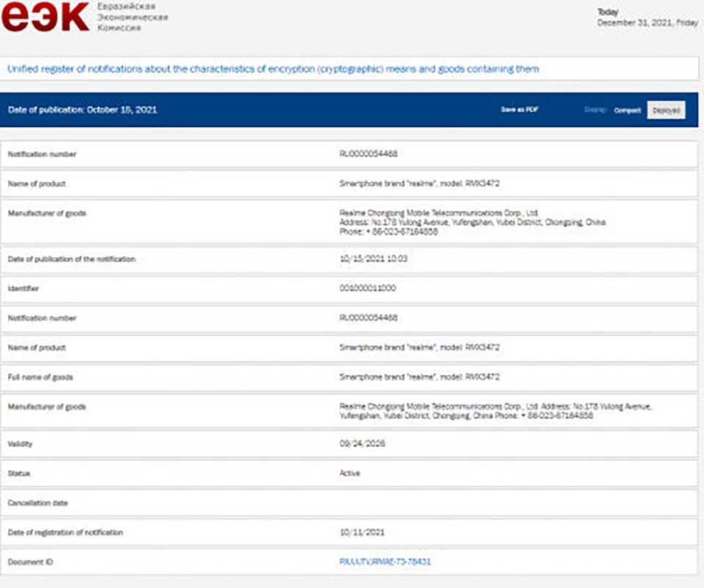Image resolution: width=704 pixels, height=588 pixels.
Task: Click Date of publication of the notification label
Action: 72,259
